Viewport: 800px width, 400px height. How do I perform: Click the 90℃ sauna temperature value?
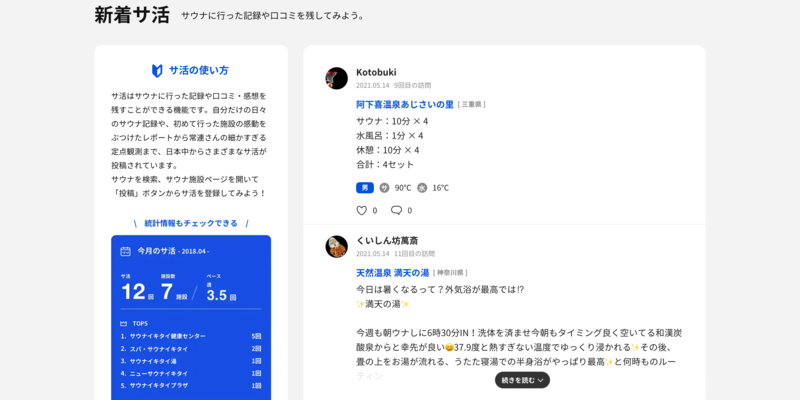(x=403, y=188)
